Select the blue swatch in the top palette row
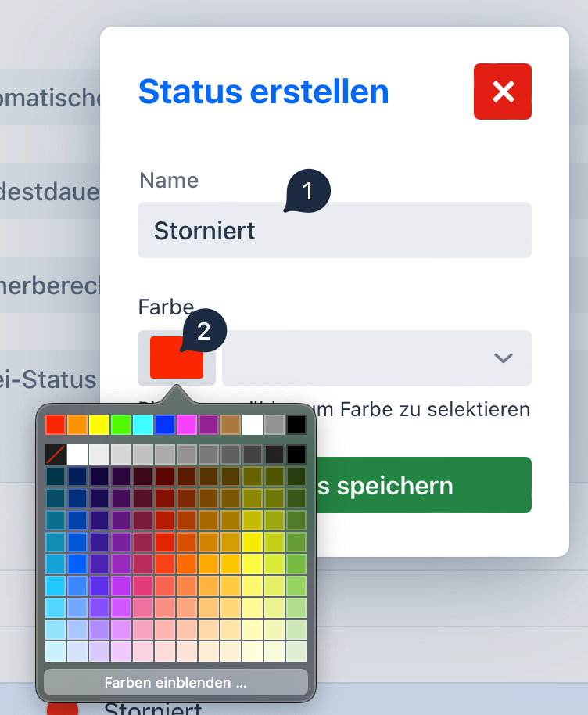588x715 pixels. click(x=165, y=424)
